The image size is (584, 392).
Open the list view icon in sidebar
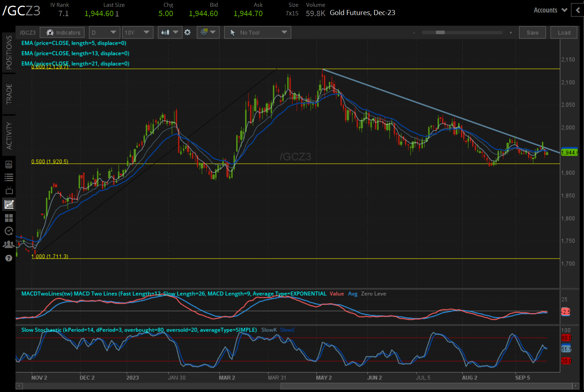tap(9, 177)
